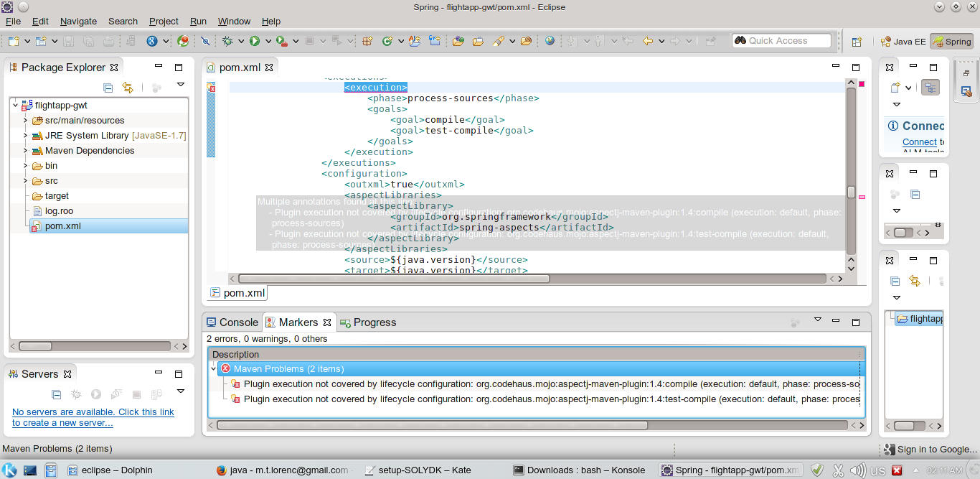Viewport: 980px width, 479px height.
Task: Select the Spring perspective button
Action: [951, 42]
